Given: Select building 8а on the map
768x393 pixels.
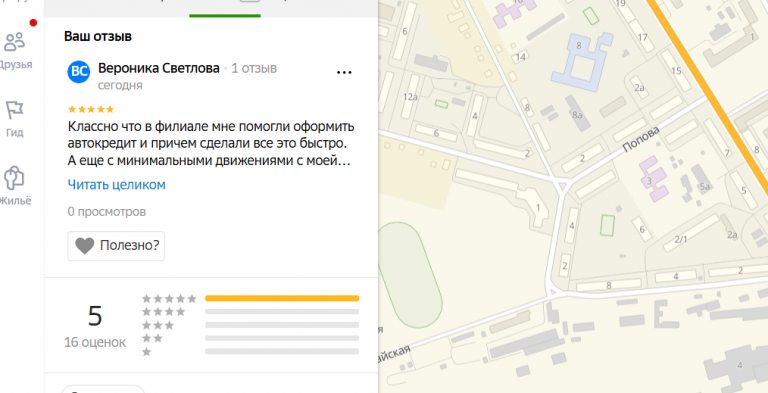Looking at the screenshot, I should point(577,114).
